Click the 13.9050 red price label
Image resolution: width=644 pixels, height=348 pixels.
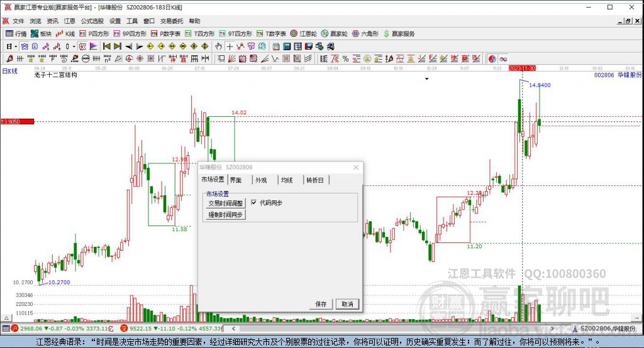pyautogui.click(x=17, y=121)
